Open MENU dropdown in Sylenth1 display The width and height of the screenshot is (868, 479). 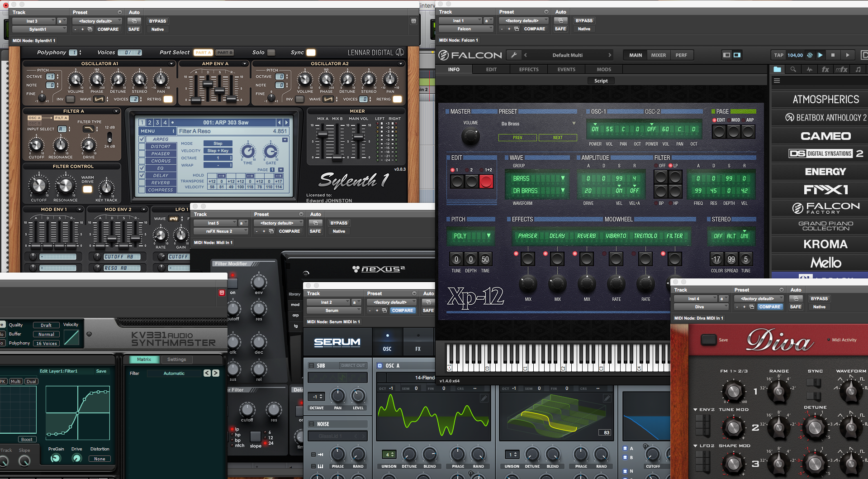[157, 131]
